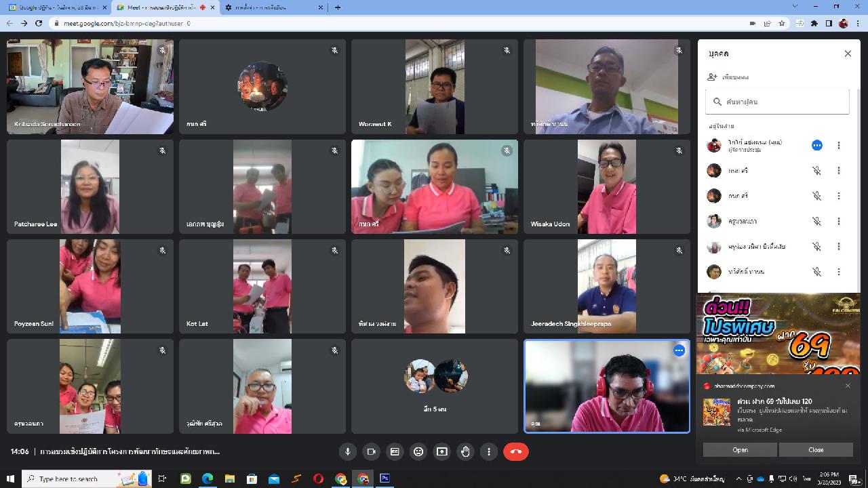This screenshot has width=868, height=488.
Task: Focus the search people field
Action: (777, 102)
